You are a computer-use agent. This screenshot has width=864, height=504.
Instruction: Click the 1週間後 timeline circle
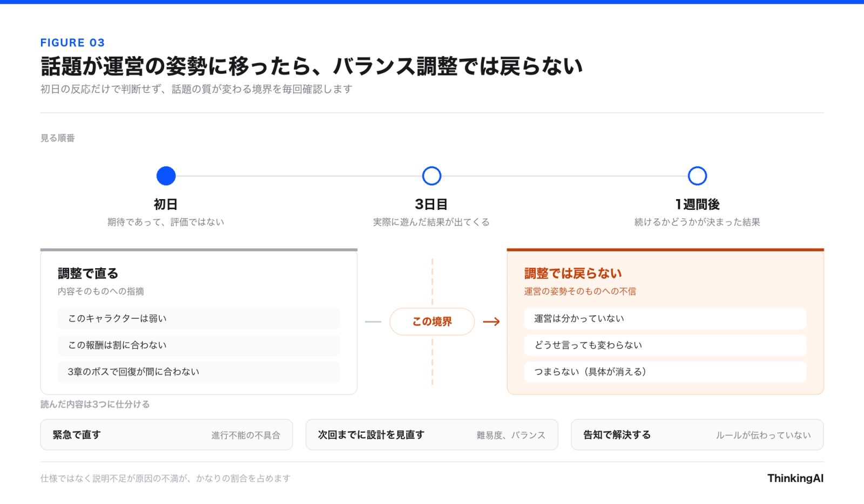click(697, 175)
